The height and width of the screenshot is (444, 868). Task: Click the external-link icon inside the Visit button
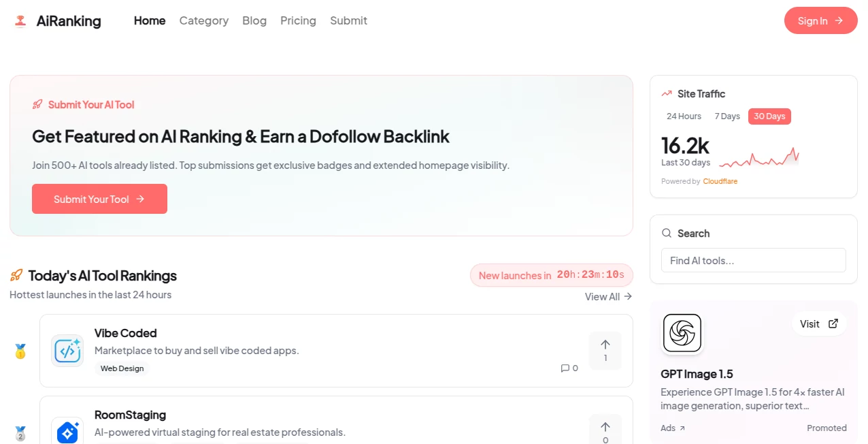pyautogui.click(x=834, y=323)
